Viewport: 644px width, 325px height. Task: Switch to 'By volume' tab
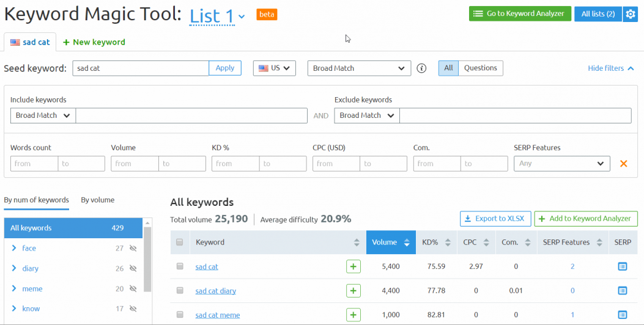pyautogui.click(x=98, y=200)
